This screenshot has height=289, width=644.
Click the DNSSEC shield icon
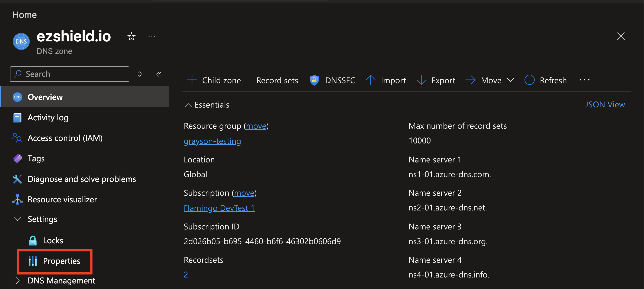(x=314, y=80)
